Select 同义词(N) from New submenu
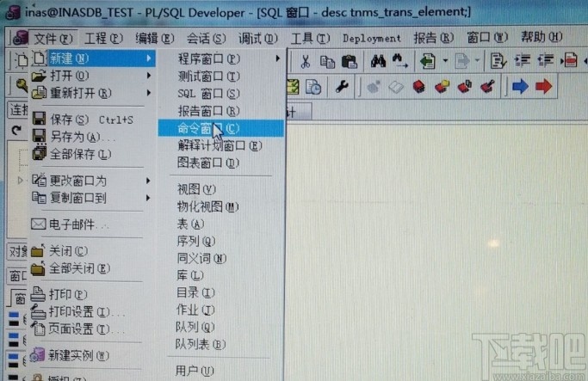 point(221,258)
